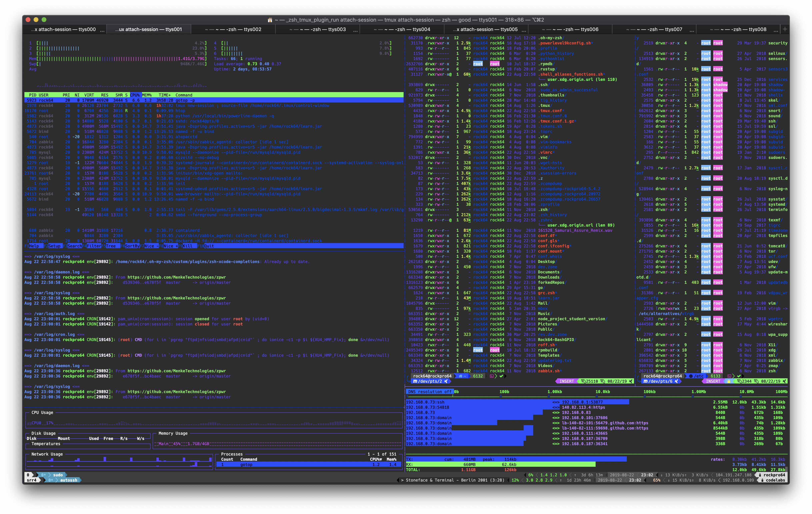Open the -zsh ttys003 tab

(317, 29)
